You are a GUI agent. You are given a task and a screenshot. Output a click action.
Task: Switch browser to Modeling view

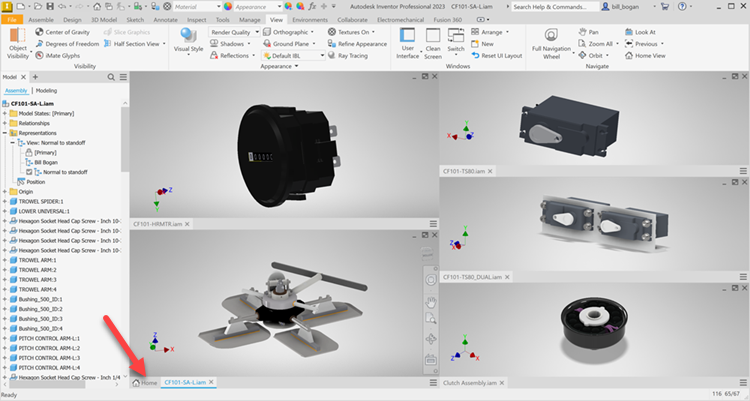(46, 90)
